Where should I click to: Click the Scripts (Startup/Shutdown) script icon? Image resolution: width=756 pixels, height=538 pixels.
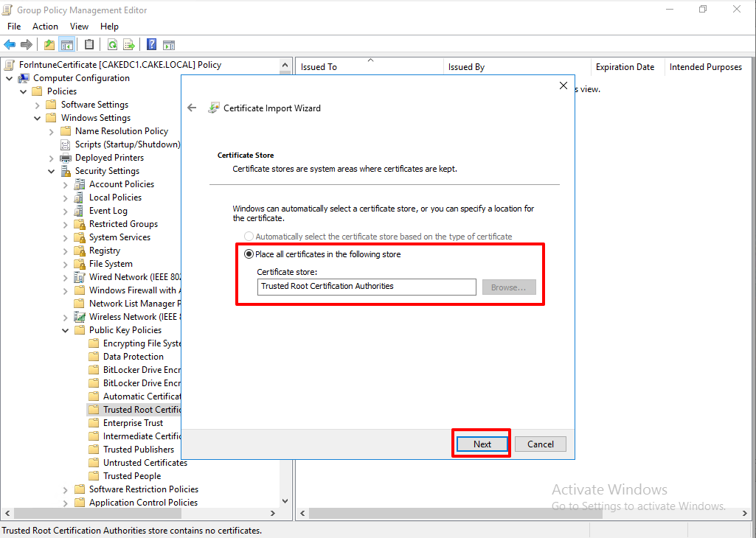[66, 144]
